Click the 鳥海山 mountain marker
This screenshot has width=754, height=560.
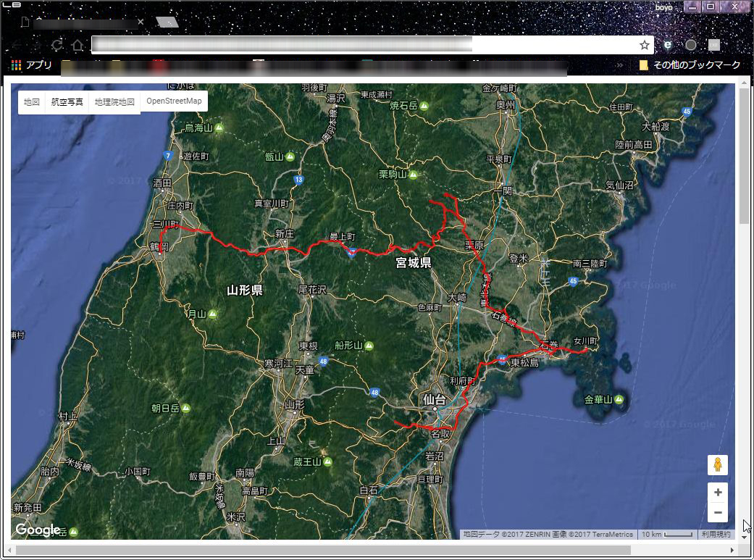click(219, 128)
